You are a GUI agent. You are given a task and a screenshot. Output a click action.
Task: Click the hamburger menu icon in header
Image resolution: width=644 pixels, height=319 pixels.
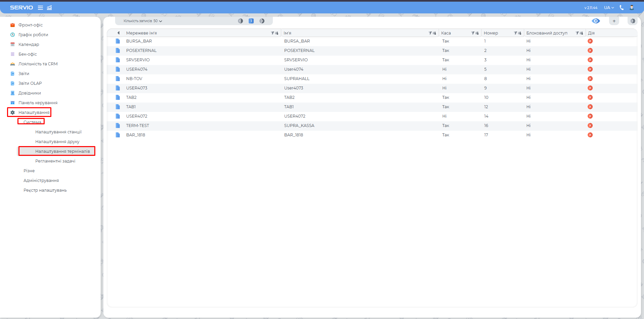point(40,8)
